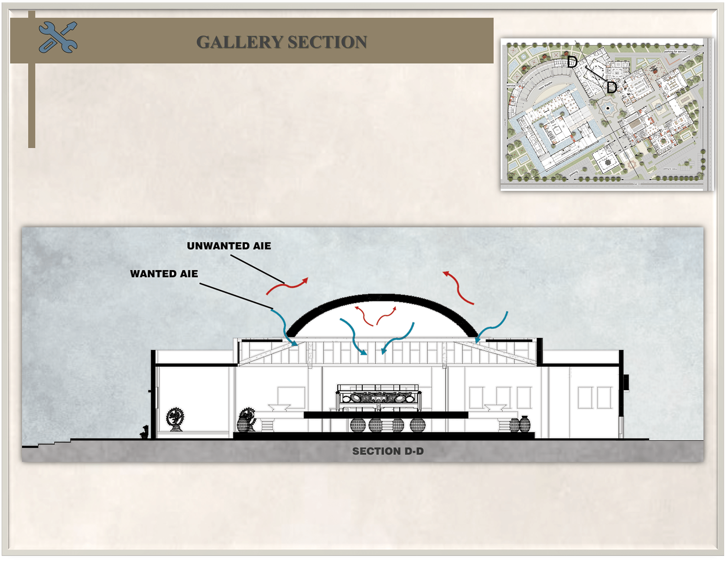Click the SECTION D-D caption
728x562 pixels.
point(388,451)
